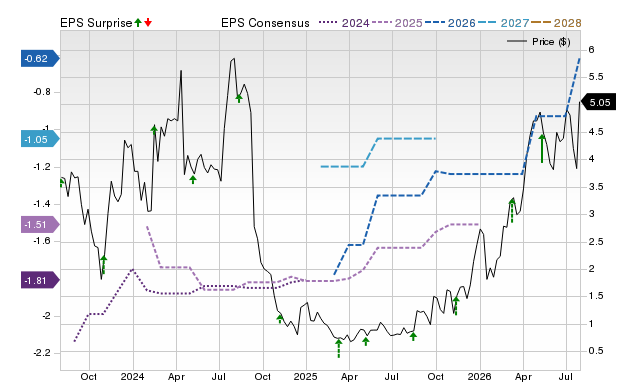Screen dimensions: 640x382
Task: Click the 3.5 label on price axis
Action: (596, 187)
